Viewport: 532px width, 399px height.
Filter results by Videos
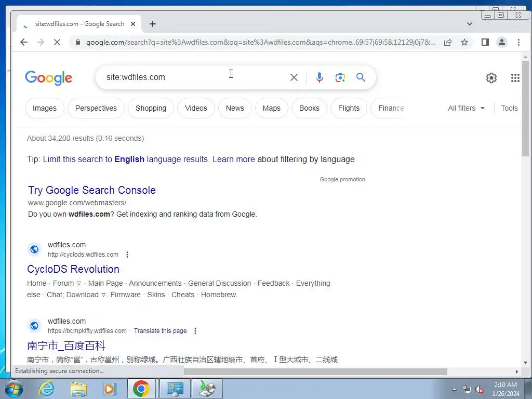coord(196,108)
